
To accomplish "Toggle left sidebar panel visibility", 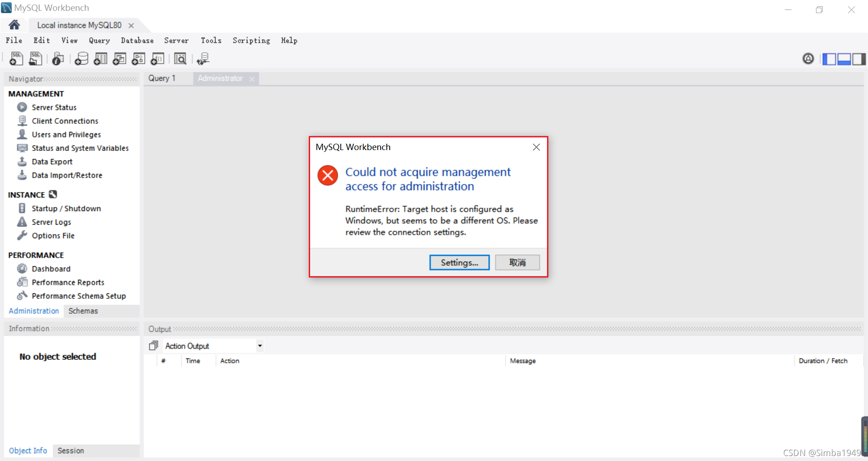I will pyautogui.click(x=829, y=59).
